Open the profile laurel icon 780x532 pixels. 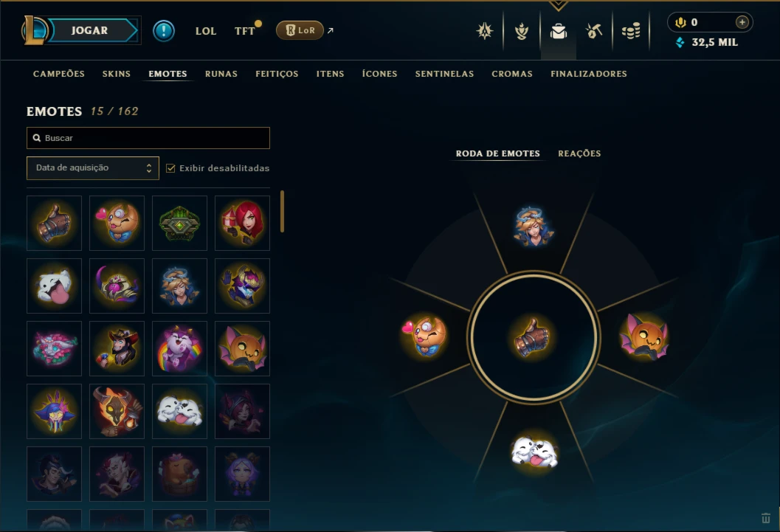[521, 31]
